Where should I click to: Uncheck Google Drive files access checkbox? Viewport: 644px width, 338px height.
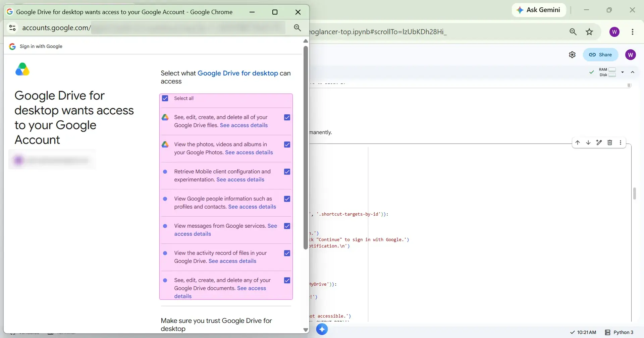tap(287, 117)
